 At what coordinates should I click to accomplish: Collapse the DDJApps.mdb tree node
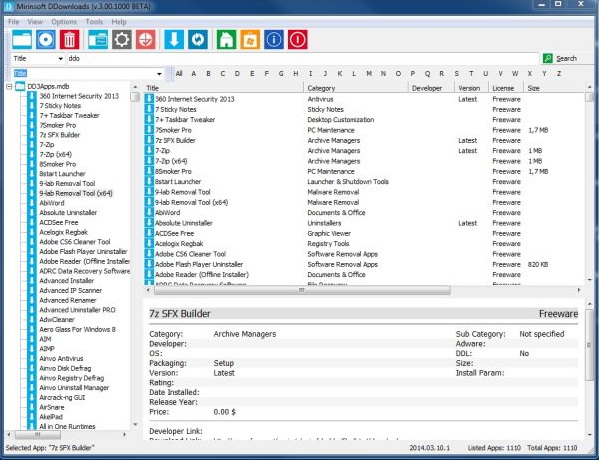pos(9,87)
